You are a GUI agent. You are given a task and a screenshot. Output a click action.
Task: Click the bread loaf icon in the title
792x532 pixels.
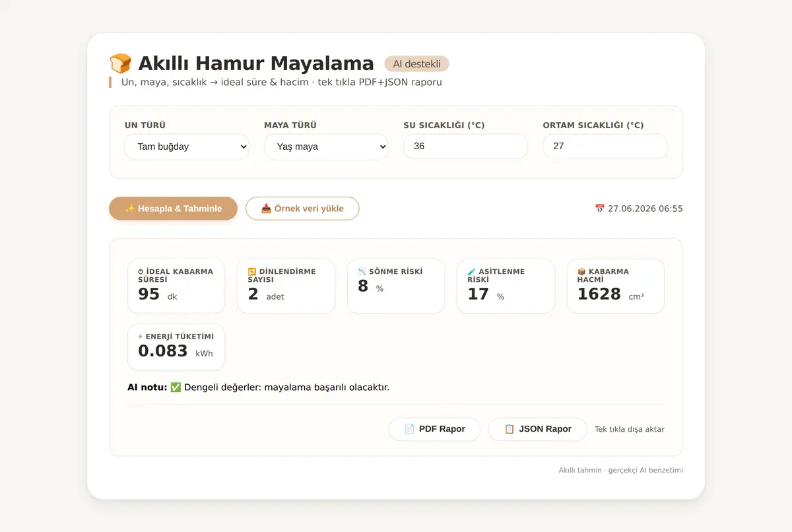coord(121,63)
